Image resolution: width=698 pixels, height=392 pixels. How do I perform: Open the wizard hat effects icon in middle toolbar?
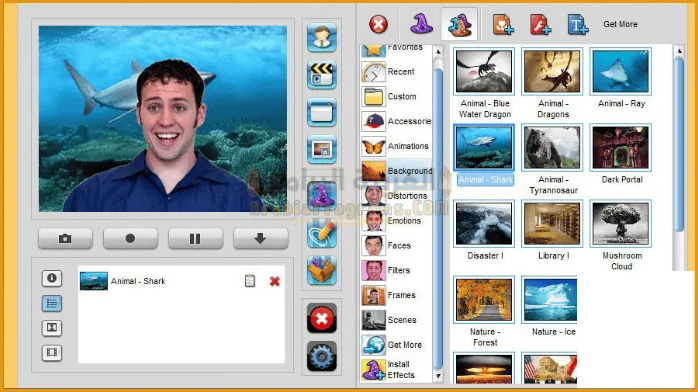coord(321,196)
